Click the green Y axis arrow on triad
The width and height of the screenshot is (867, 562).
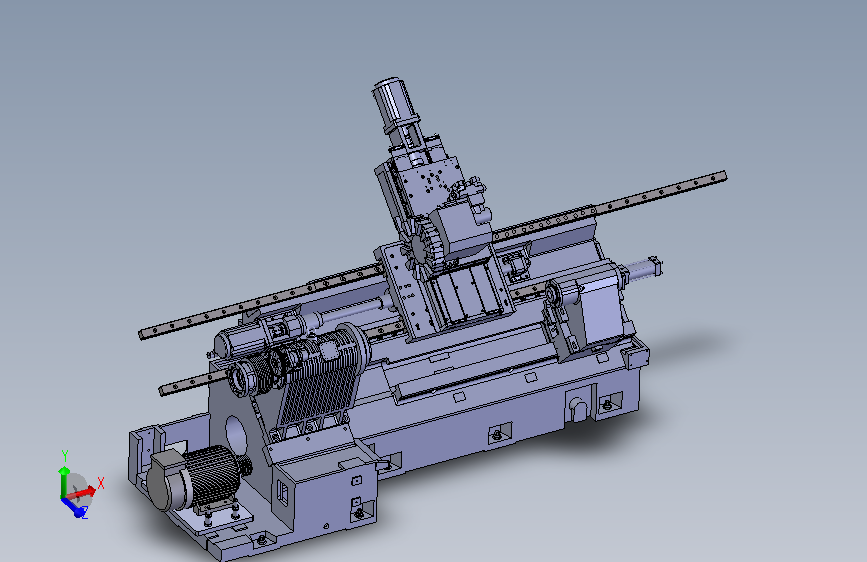click(64, 480)
